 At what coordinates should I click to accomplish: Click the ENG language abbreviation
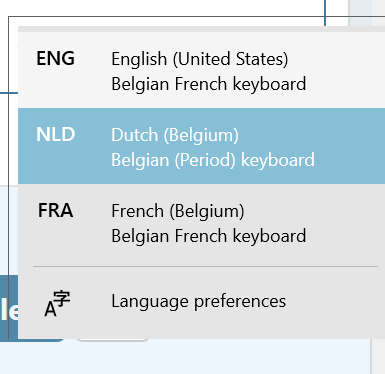(x=55, y=58)
